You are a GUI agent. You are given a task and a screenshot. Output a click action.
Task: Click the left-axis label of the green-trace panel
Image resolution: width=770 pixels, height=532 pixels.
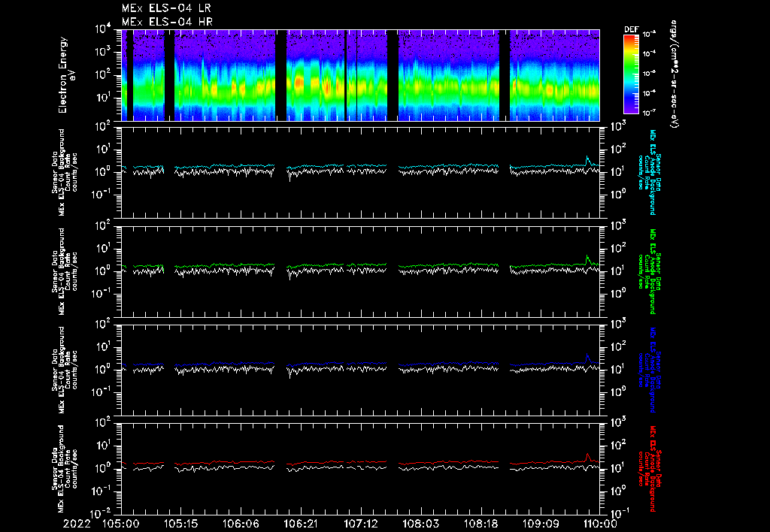click(64, 271)
